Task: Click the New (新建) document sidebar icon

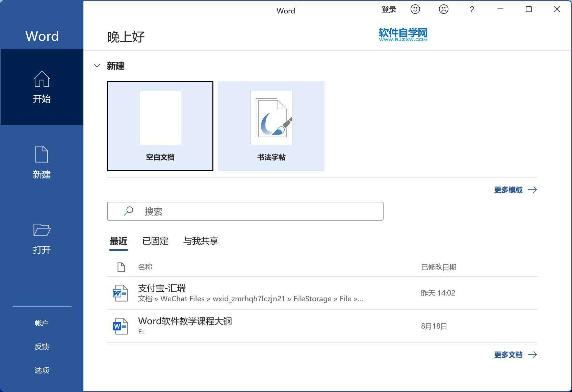Action: click(x=42, y=154)
